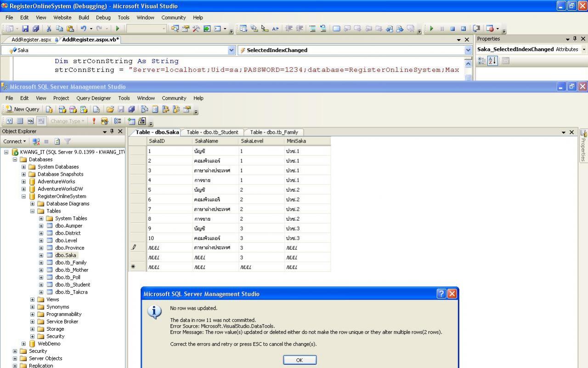
Task: Open Query Designer menu in SSMS
Action: pyautogui.click(x=94, y=98)
